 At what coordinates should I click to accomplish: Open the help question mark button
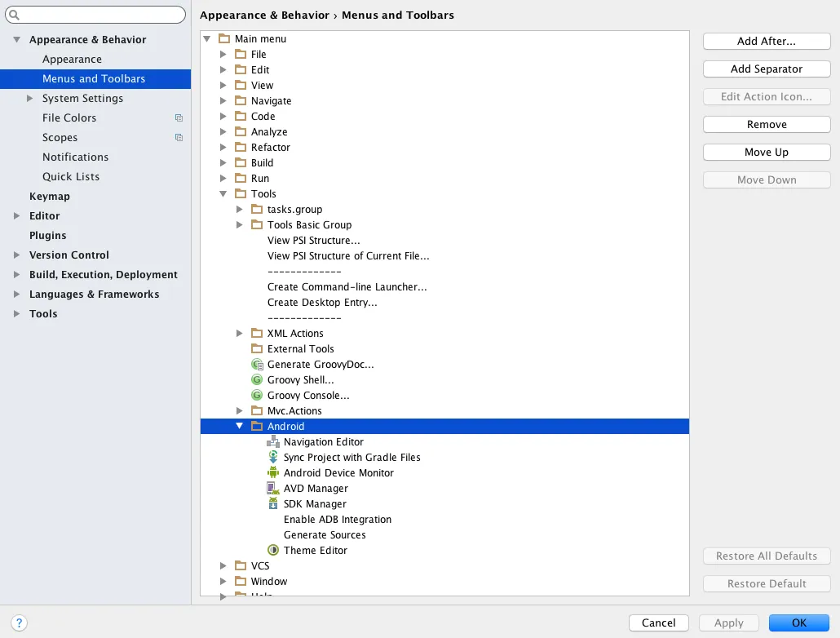[19, 623]
